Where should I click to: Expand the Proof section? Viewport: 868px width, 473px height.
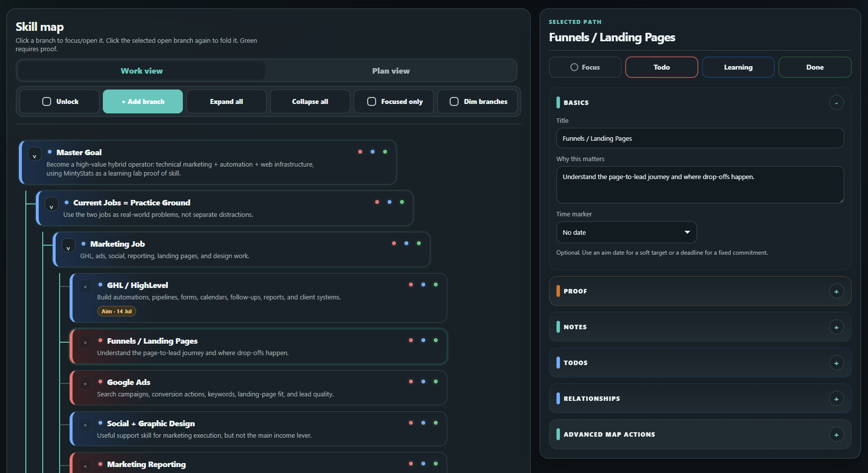click(836, 291)
